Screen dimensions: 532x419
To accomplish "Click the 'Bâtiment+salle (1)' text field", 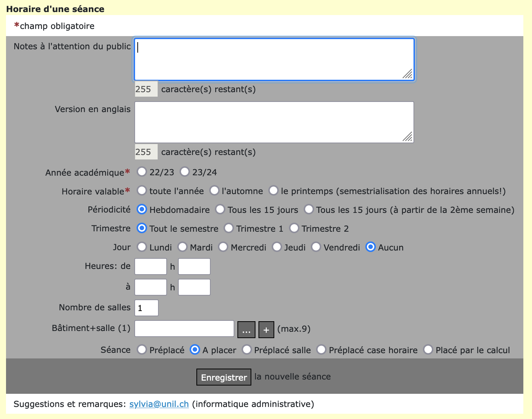I will click(184, 329).
